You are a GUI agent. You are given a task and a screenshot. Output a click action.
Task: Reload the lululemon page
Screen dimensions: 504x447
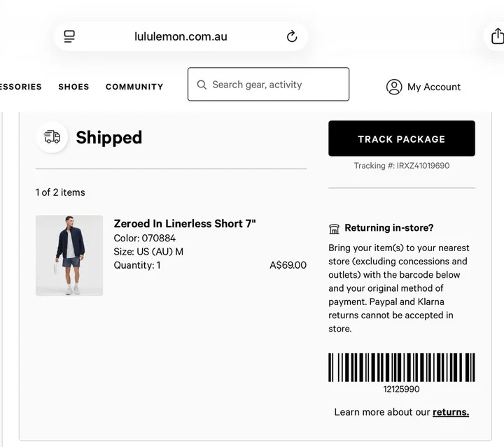click(292, 36)
